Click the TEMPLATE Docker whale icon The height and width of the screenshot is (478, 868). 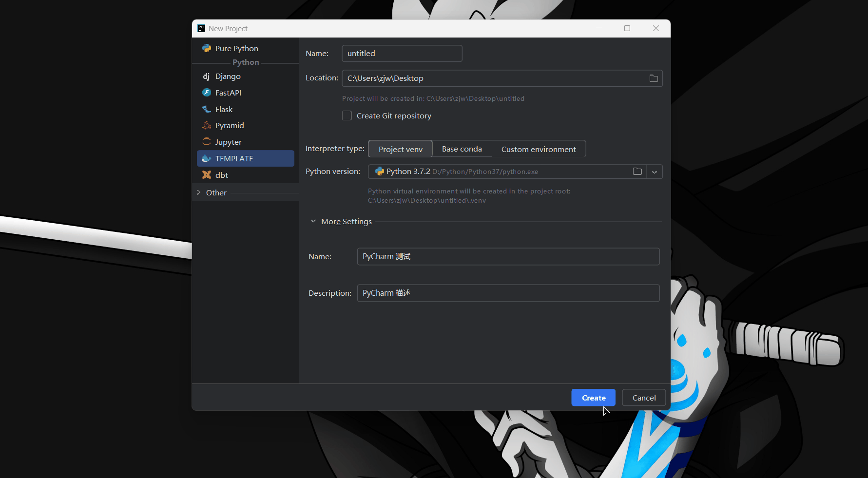point(207,158)
